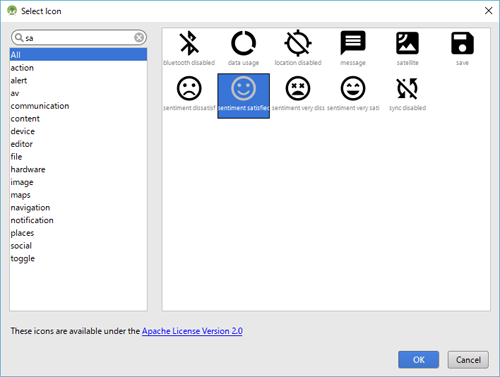
Task: Choose the data usage icon
Action: 243,43
